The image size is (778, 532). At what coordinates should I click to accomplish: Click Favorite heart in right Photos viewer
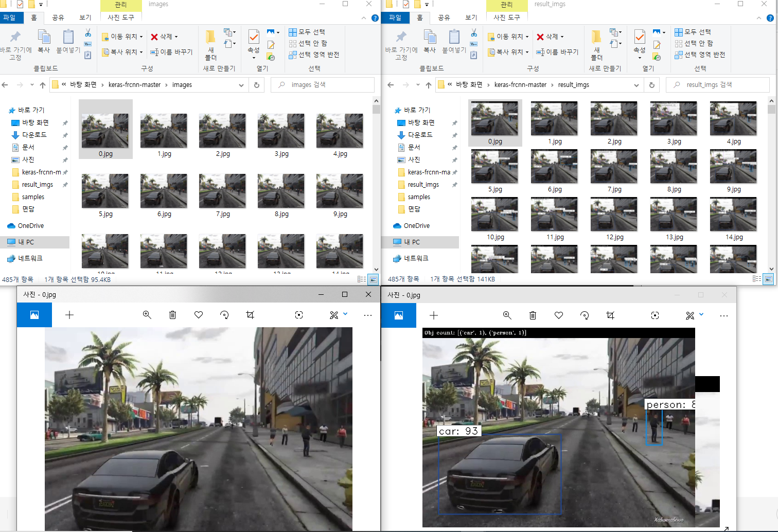[559, 315]
